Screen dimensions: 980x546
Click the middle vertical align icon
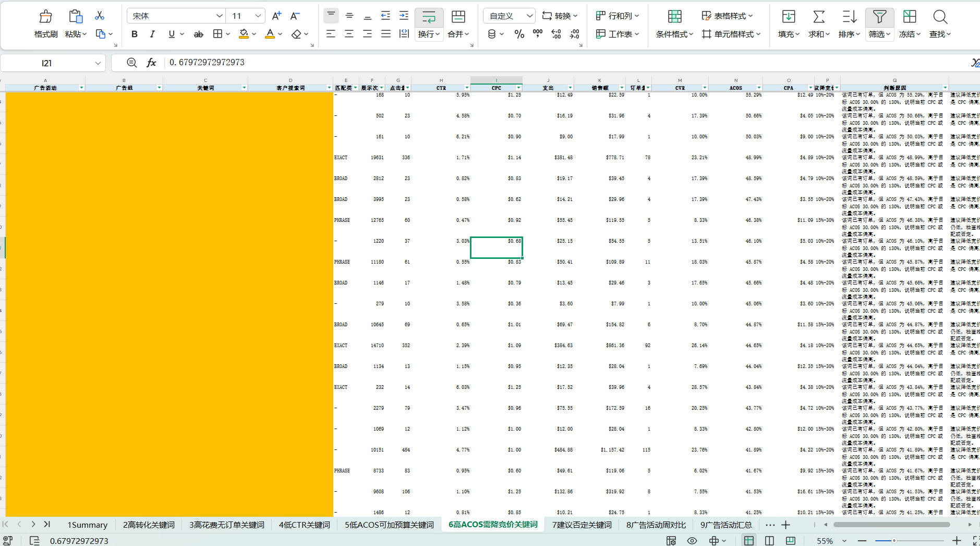349,16
